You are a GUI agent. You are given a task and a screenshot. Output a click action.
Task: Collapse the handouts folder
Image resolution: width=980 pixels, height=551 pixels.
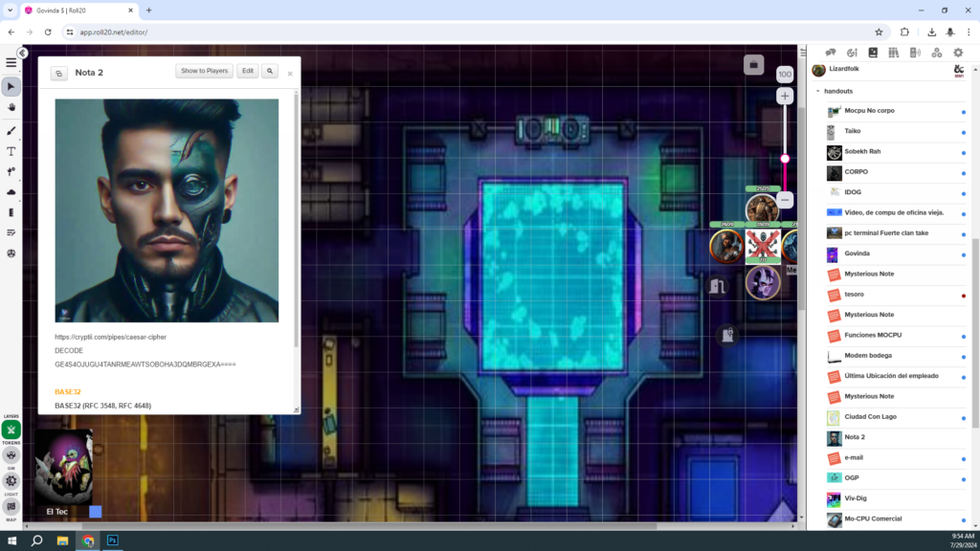click(x=817, y=91)
